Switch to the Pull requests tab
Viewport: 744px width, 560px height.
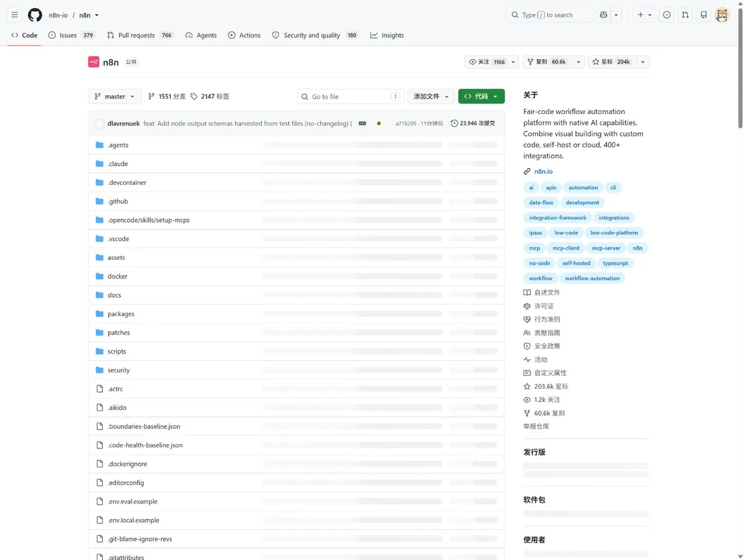point(139,35)
